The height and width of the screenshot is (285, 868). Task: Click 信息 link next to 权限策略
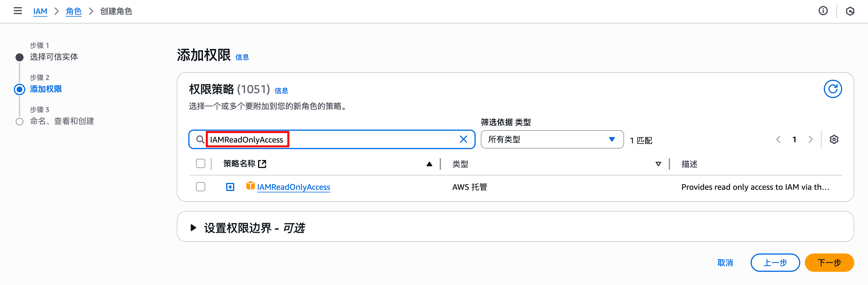(x=281, y=91)
